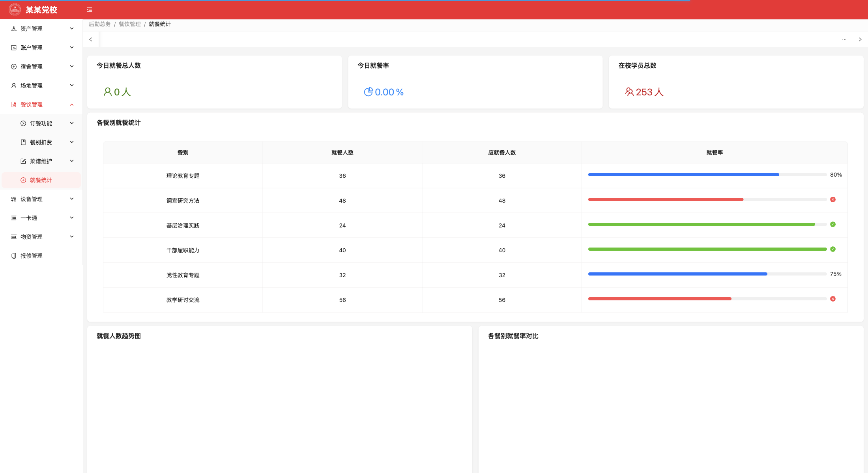Click the 餐别扣费 file icon
This screenshot has height=473, width=868.
(23, 142)
